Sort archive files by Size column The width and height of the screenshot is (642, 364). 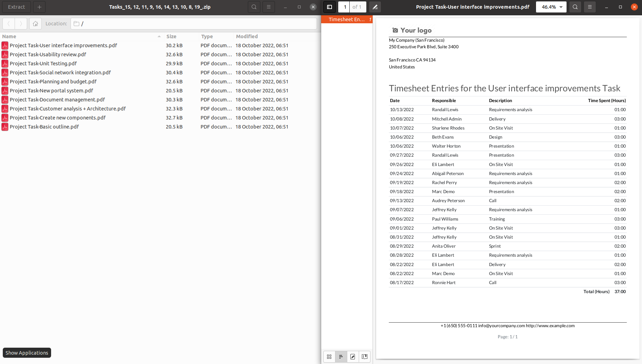181,36
